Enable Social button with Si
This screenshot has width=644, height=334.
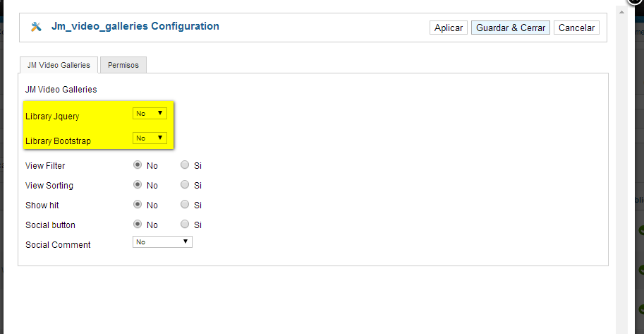point(185,224)
